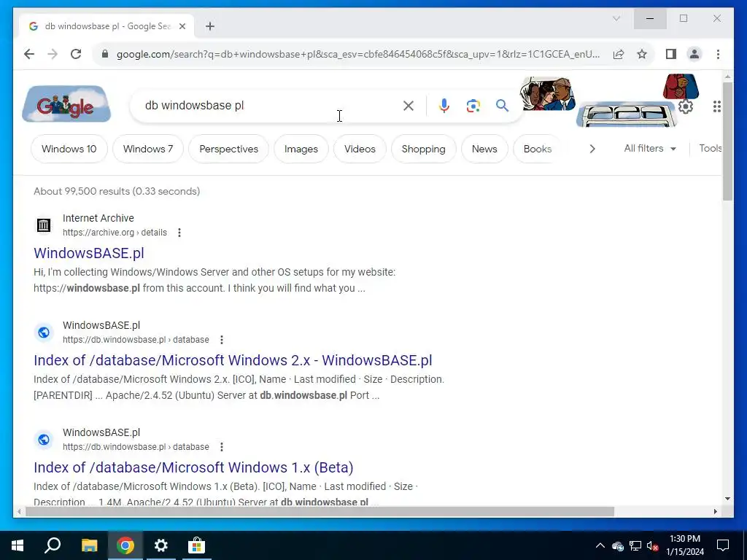The width and height of the screenshot is (747, 560).
Task: Switch to Books results
Action: (538, 149)
